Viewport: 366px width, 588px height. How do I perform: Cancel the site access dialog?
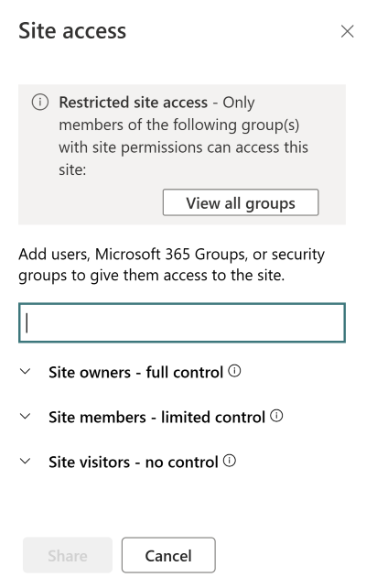(168, 555)
